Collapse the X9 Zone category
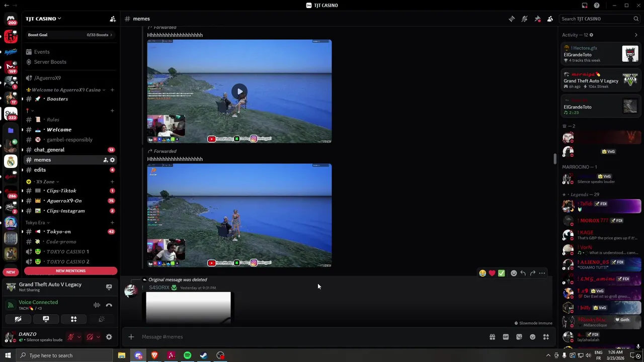Screen dimensions: 644x362 point(45,182)
